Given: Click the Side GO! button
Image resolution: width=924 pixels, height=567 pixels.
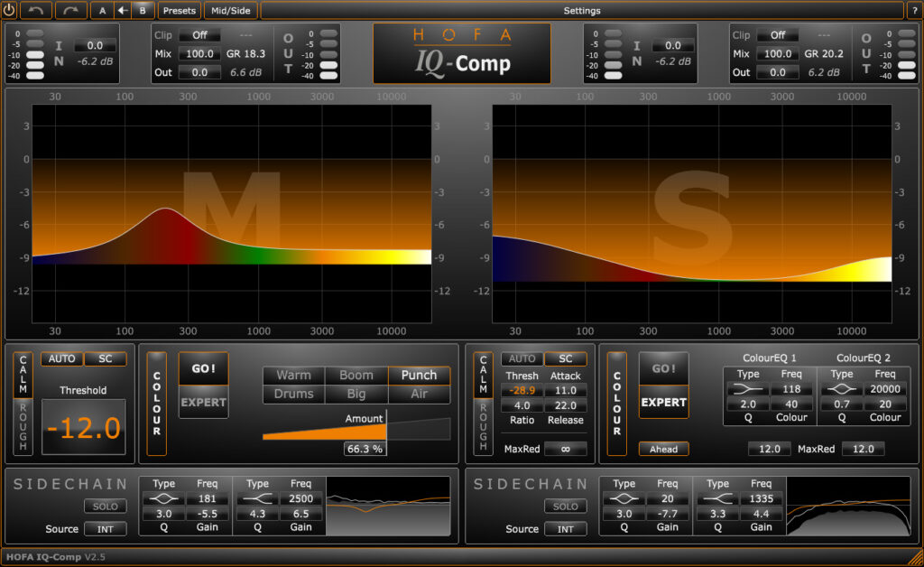Looking at the screenshot, I should (663, 368).
